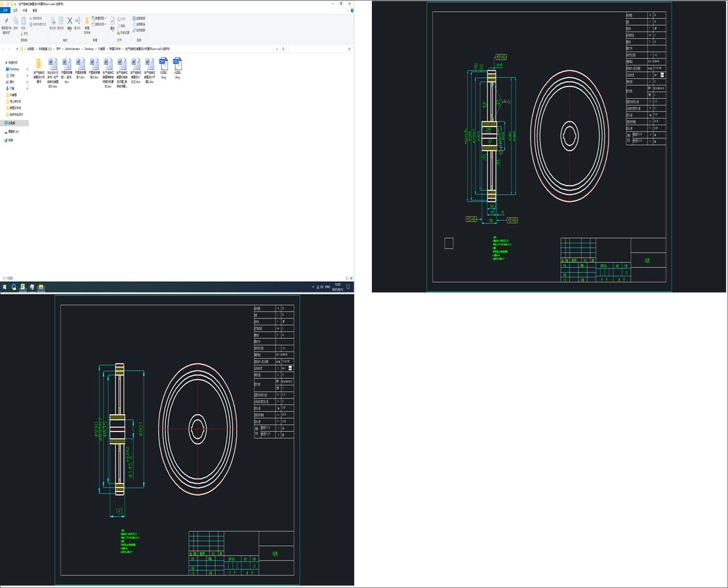728x588 pixels.
Task: Open the 大齿轮.dwg drawing file
Action: point(163,64)
